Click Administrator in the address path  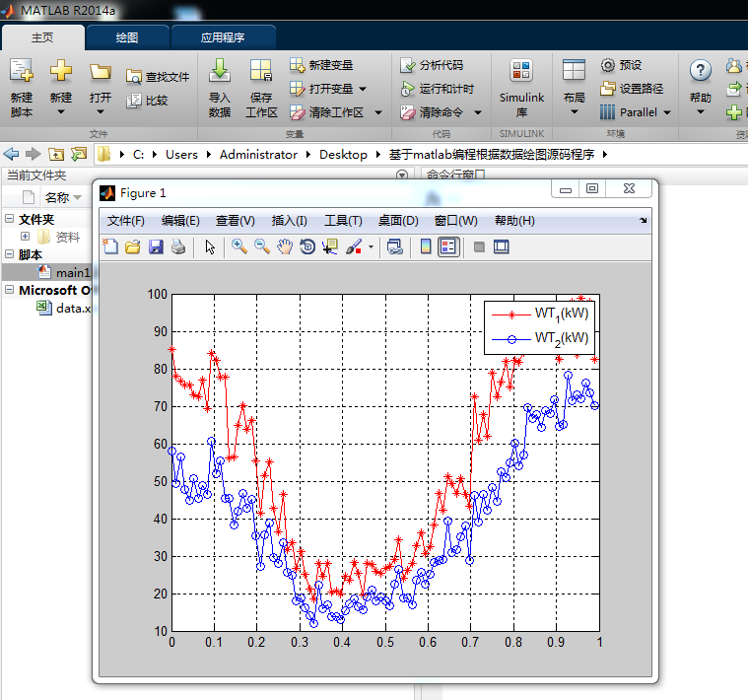258,155
